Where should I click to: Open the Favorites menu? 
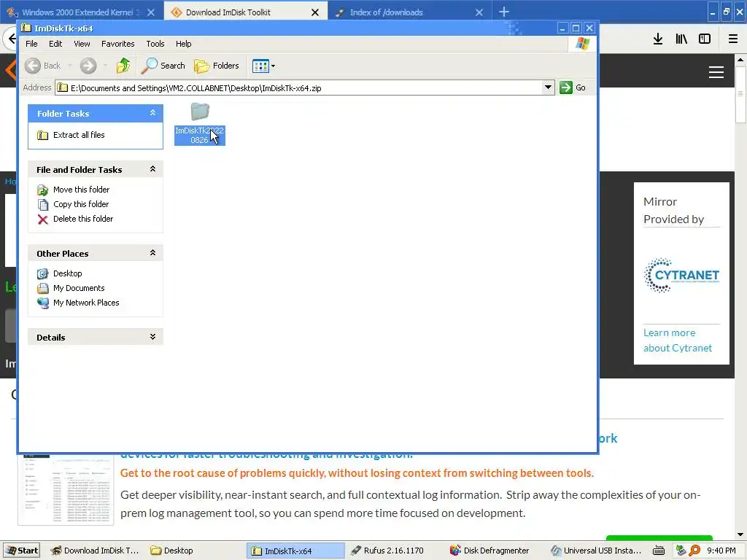click(117, 44)
